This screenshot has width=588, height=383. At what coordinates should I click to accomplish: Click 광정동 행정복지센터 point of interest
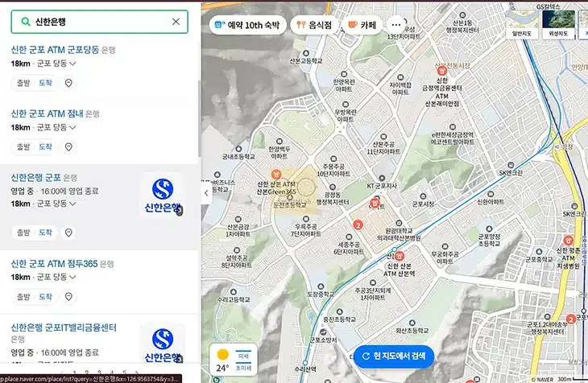click(x=333, y=195)
